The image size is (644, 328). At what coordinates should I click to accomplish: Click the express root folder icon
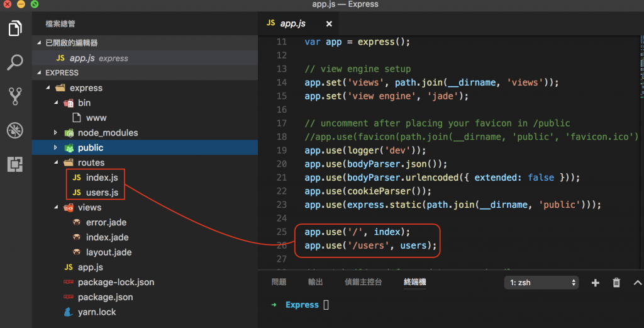tap(60, 88)
